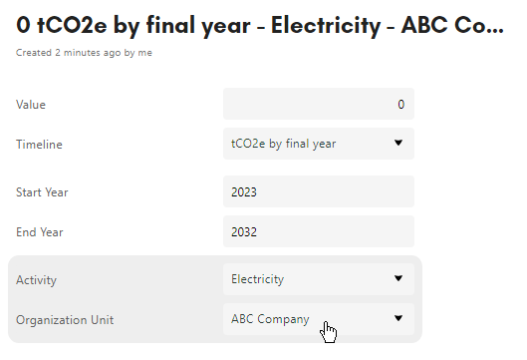Click the Start Year label
The image size is (527, 360).
click(x=42, y=192)
